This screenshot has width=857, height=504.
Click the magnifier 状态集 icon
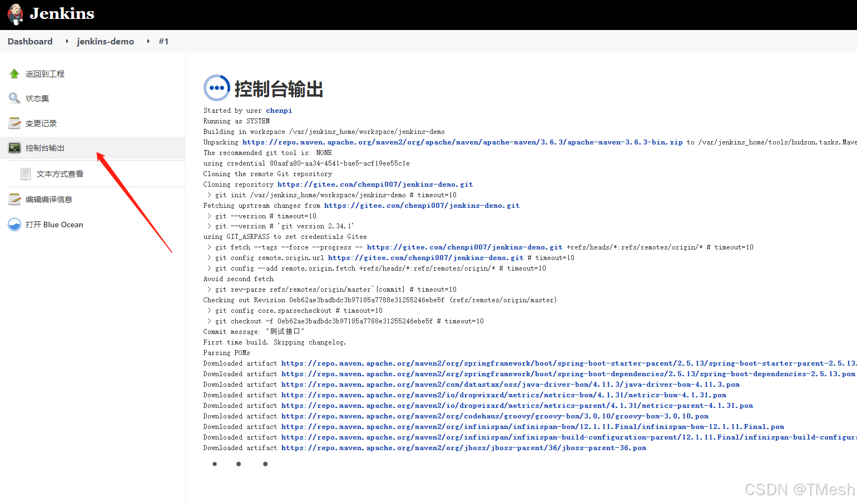coord(14,98)
